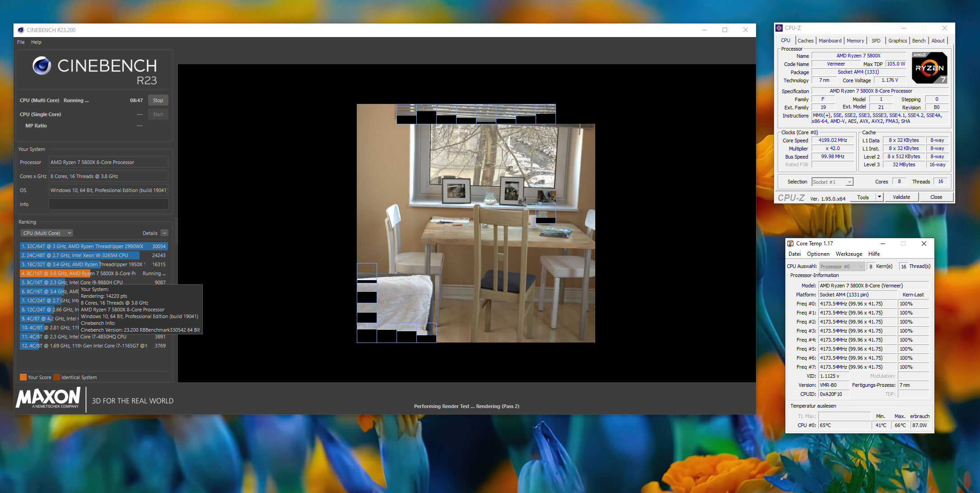Open the Prozessor #0 dropdown in Core Temp
The height and width of the screenshot is (493, 980).
[x=842, y=267]
